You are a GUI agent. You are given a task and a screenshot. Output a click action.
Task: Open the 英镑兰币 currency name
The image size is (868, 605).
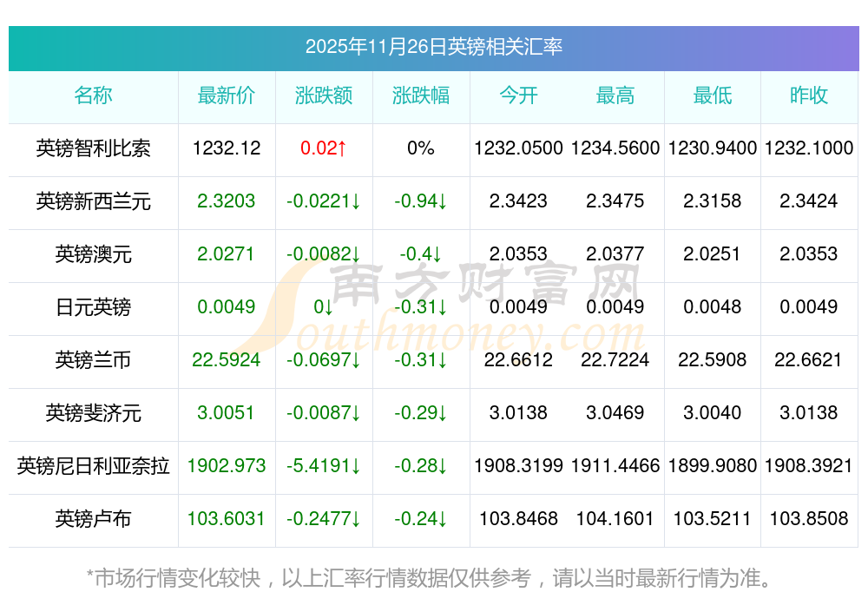point(93,359)
